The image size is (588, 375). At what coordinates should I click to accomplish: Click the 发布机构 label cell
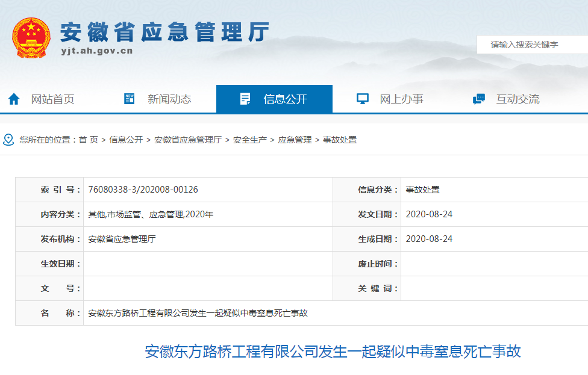49,239
